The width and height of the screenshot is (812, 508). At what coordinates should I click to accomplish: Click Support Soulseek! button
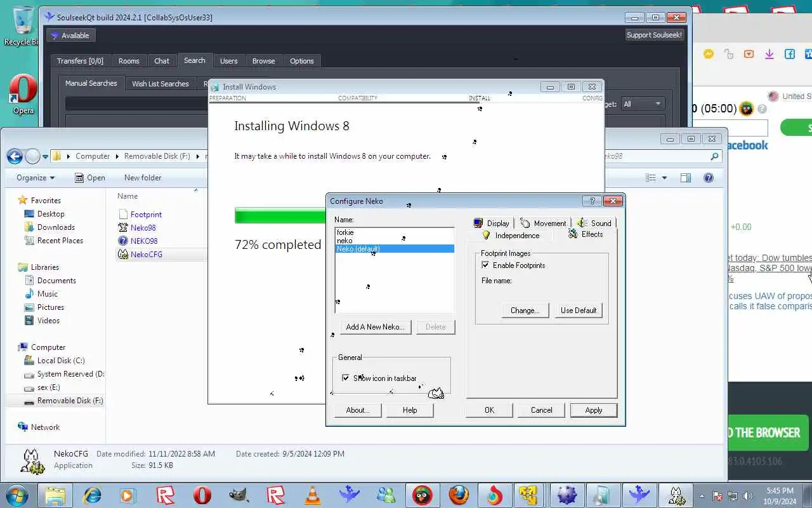[x=654, y=35]
